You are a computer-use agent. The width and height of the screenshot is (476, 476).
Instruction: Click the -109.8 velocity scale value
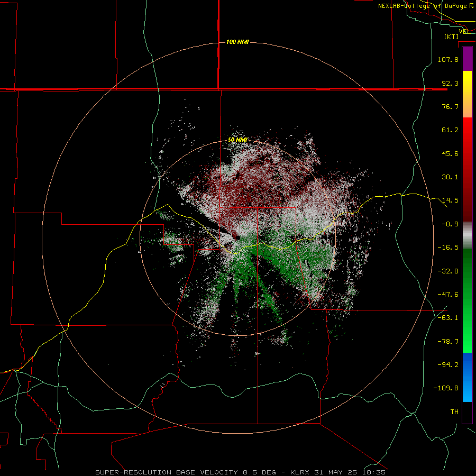(x=446, y=388)
